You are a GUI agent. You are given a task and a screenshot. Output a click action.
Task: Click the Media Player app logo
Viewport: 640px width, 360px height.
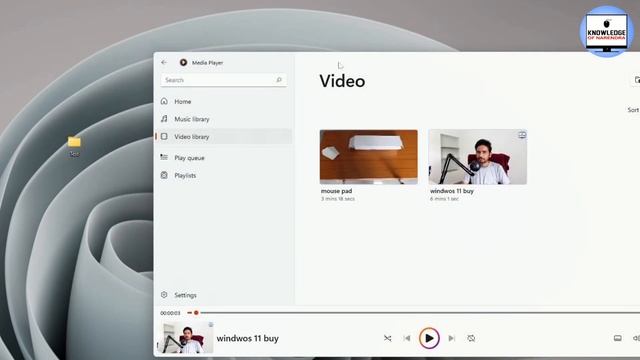click(x=183, y=62)
